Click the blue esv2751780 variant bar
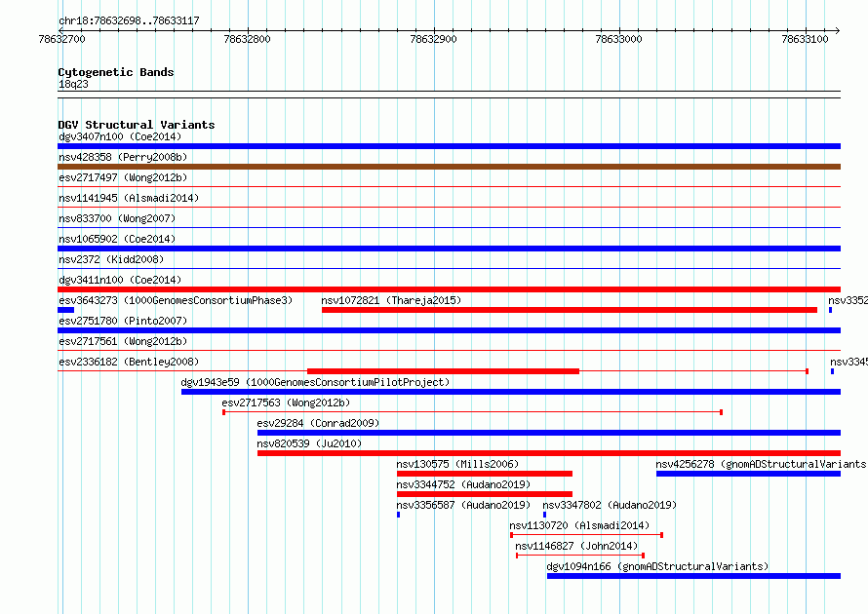Viewport: 868px width, 614px height. 449,330
